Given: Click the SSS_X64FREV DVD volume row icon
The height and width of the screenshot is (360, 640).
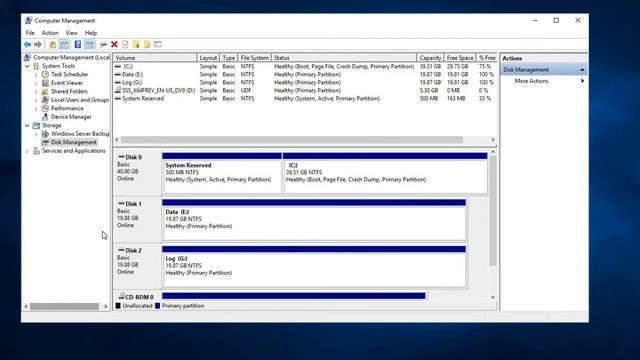Looking at the screenshot, I should 118,90.
